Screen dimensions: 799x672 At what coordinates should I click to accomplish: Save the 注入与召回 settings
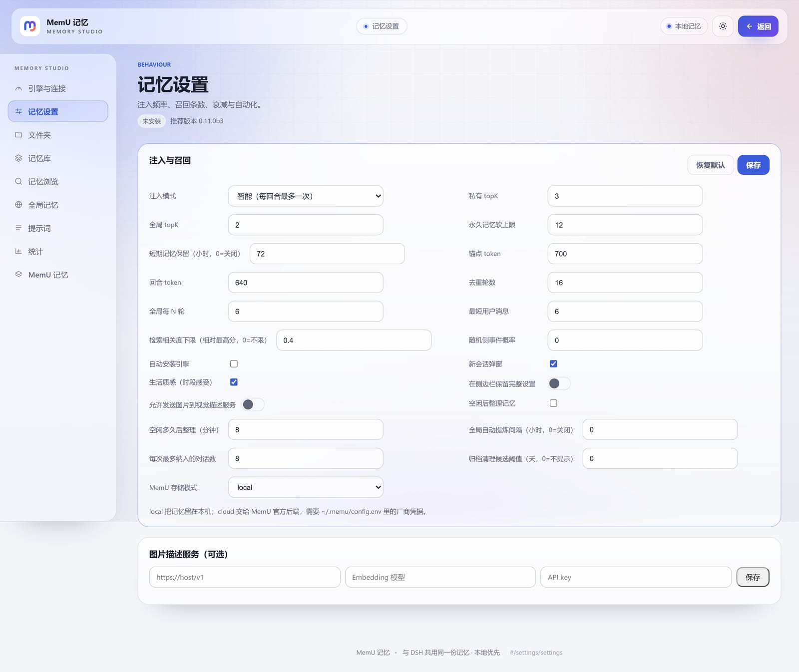(x=753, y=165)
